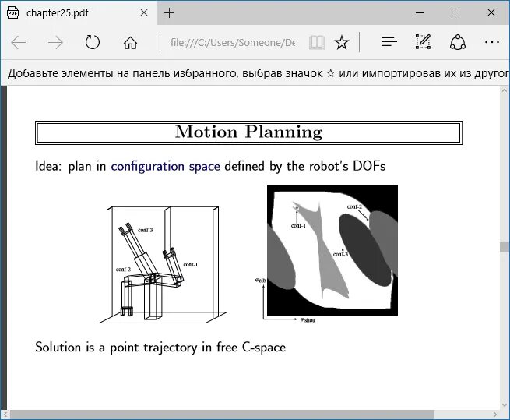Click 'conf-1' label in C-space figure

298,226
